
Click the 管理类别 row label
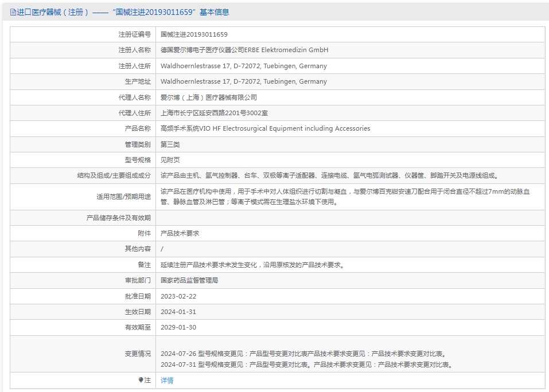point(138,144)
